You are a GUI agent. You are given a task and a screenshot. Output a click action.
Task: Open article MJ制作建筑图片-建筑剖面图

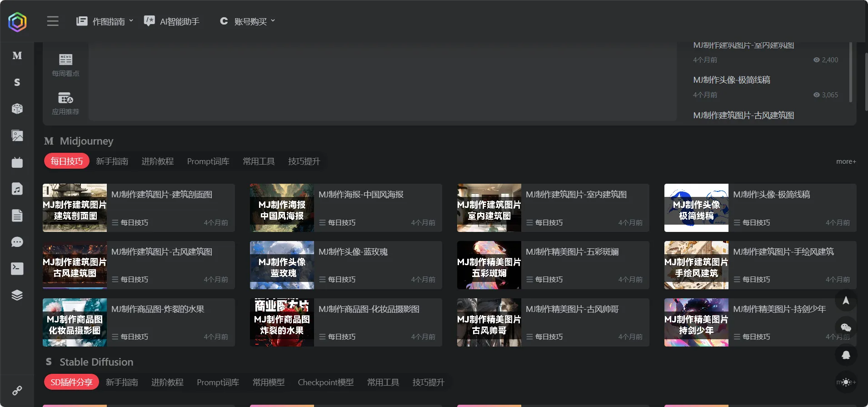click(162, 195)
